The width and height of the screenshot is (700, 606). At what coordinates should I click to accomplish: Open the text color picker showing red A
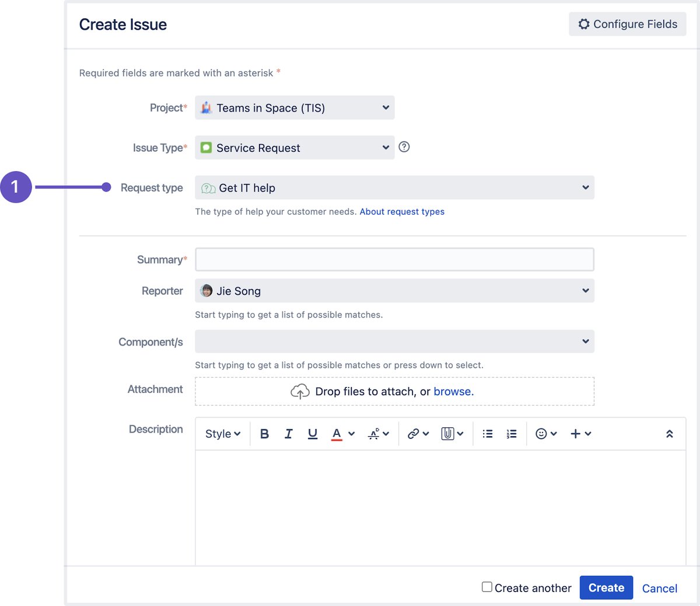[338, 433]
